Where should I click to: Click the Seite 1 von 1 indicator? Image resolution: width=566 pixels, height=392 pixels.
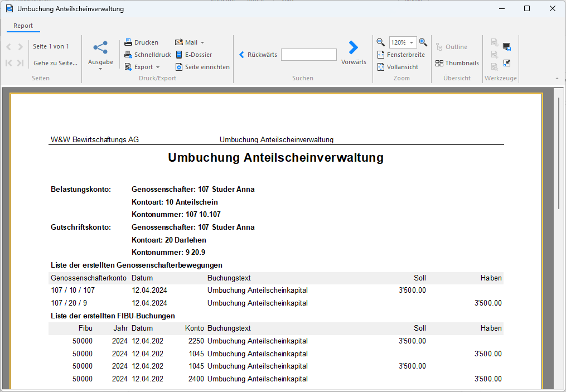point(51,46)
